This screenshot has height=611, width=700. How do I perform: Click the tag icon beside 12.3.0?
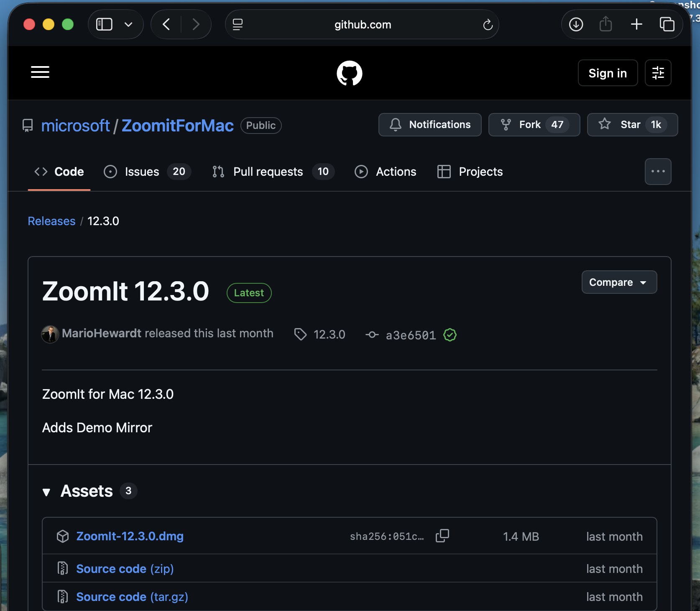pyautogui.click(x=300, y=334)
